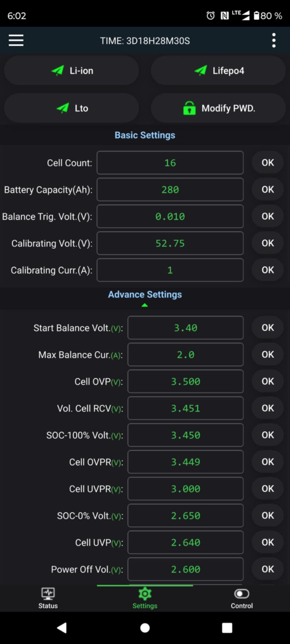Edit the Calibrating Volt.(V) field
The width and height of the screenshot is (290, 644).
coord(170,243)
